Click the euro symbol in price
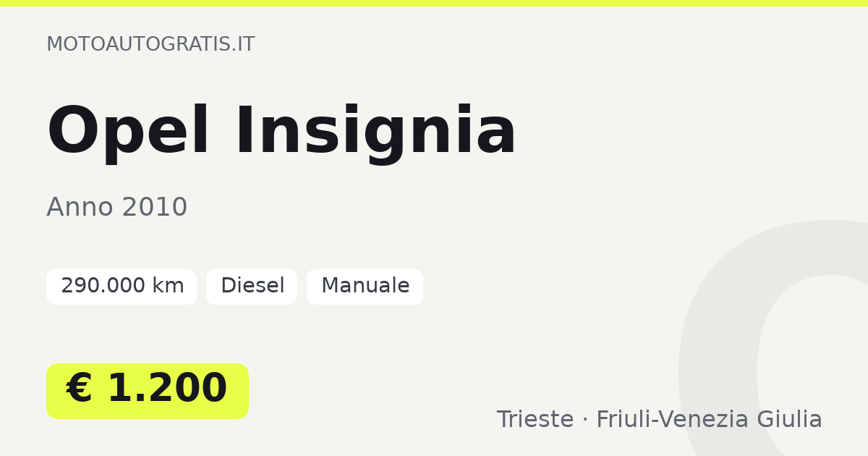 point(79,389)
